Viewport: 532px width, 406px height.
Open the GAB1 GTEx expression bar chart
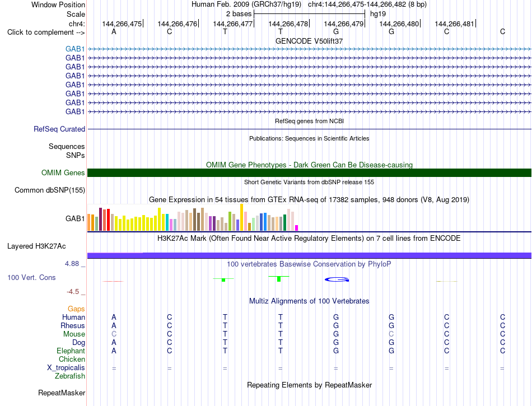tap(193, 218)
